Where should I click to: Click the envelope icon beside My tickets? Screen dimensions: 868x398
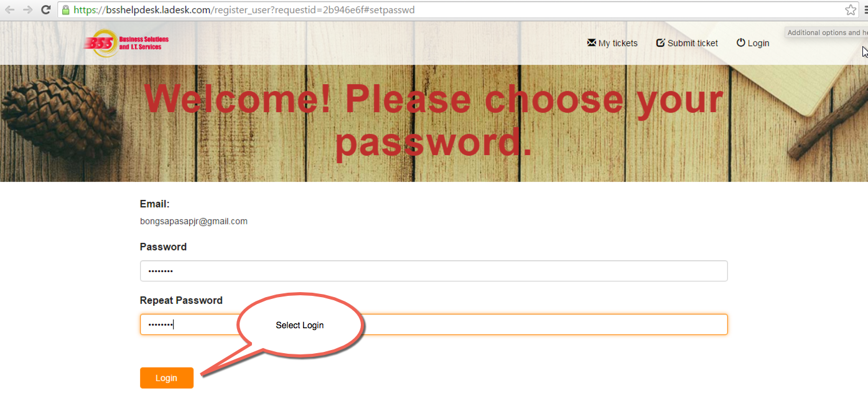591,42
